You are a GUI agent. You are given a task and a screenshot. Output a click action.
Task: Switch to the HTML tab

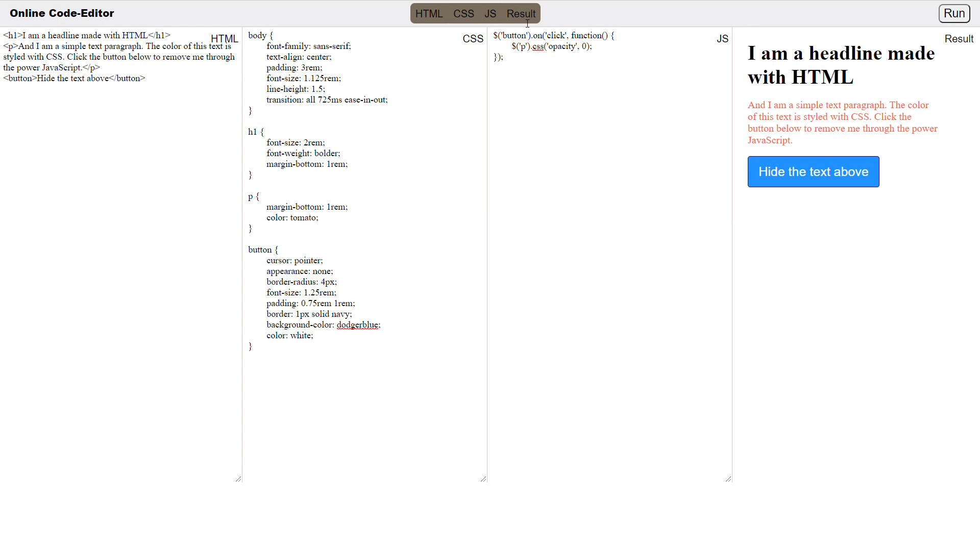429,13
